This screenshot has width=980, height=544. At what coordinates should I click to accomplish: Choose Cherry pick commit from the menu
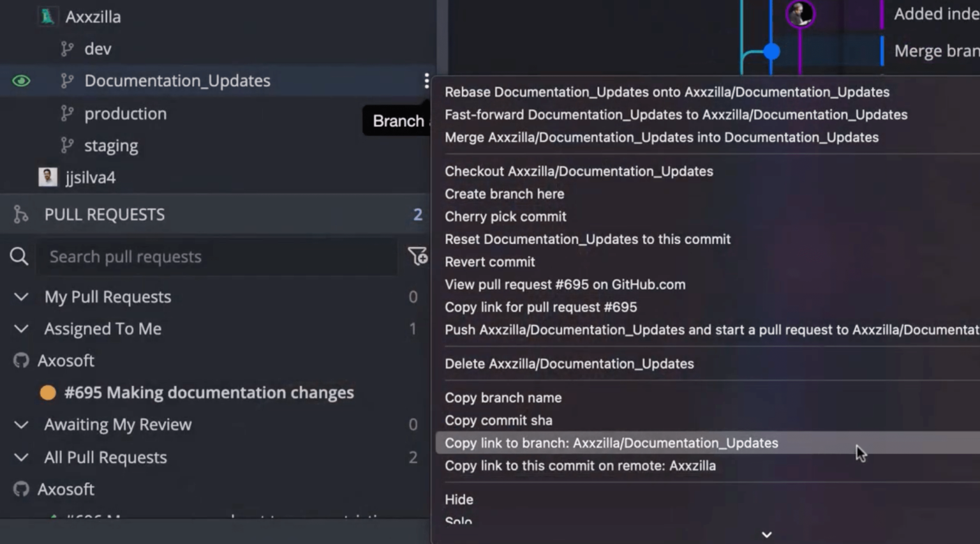tap(505, 216)
